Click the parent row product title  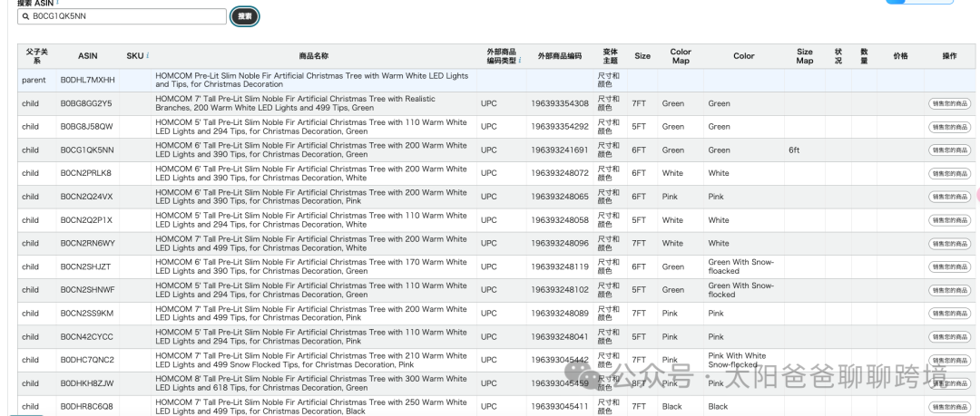click(x=312, y=80)
